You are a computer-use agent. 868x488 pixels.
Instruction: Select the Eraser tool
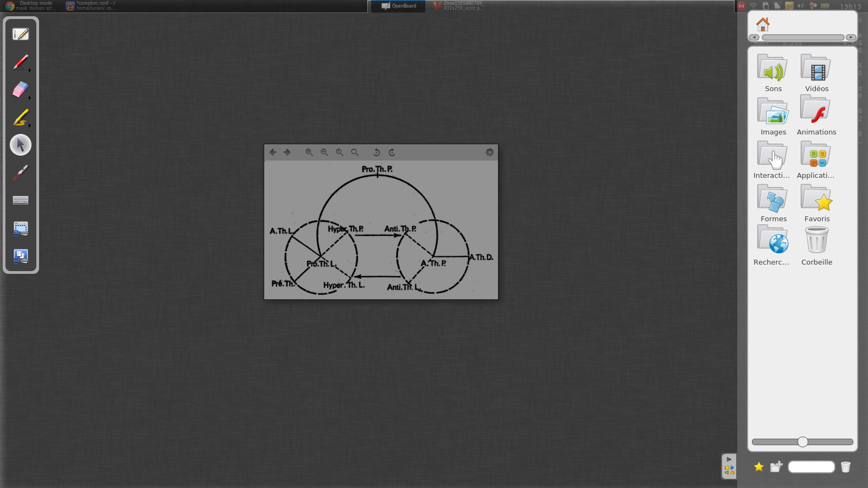click(x=20, y=89)
